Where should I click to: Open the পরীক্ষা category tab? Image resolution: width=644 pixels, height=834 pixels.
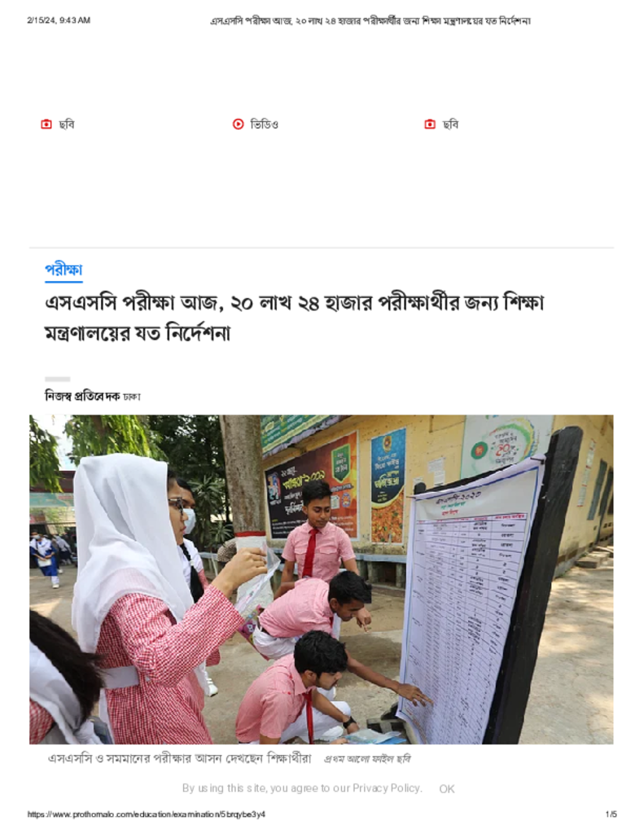tap(64, 270)
